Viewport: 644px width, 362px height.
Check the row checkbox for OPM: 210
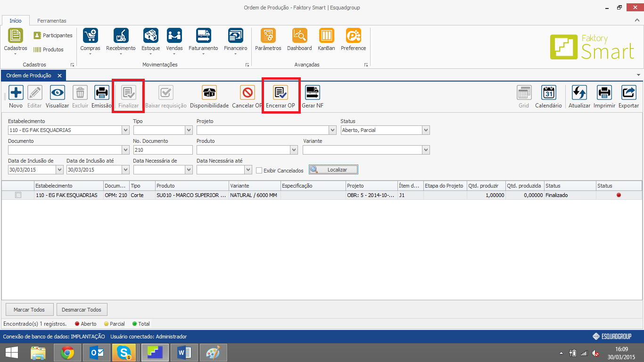pos(18,195)
